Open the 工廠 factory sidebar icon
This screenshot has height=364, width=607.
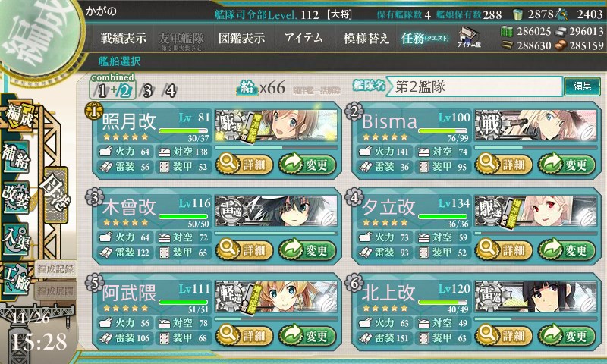[16, 279]
